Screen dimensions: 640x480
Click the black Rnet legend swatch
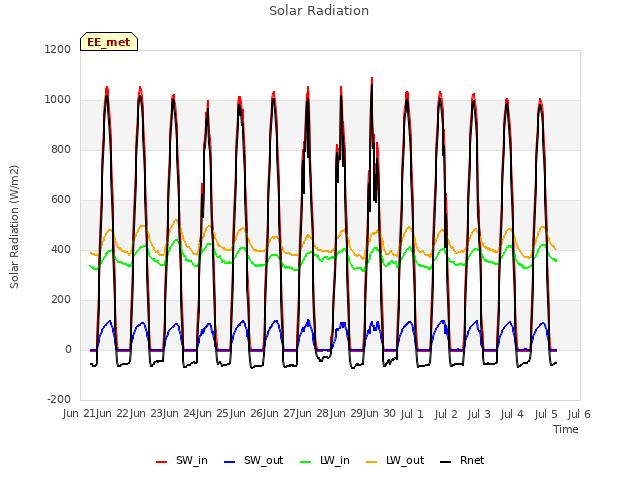coord(445,462)
